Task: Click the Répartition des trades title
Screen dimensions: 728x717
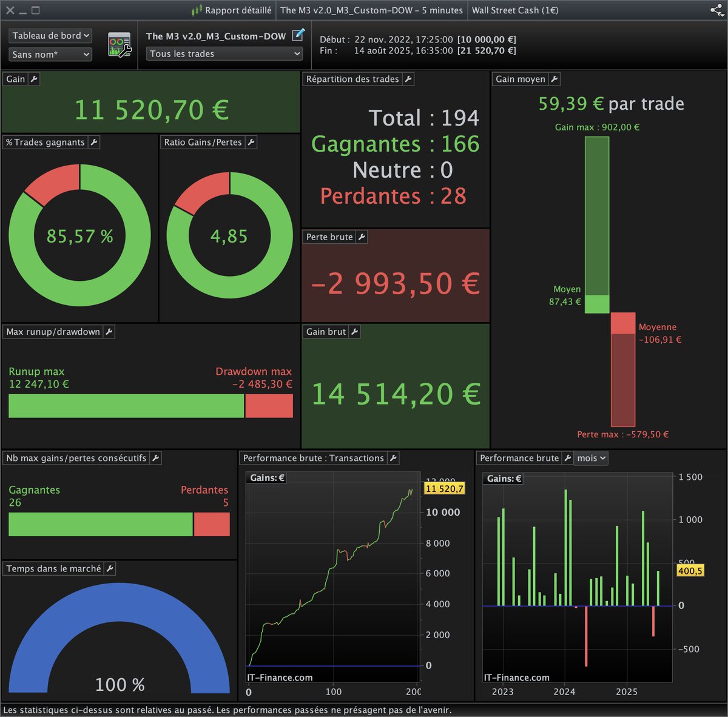Action: [x=352, y=79]
